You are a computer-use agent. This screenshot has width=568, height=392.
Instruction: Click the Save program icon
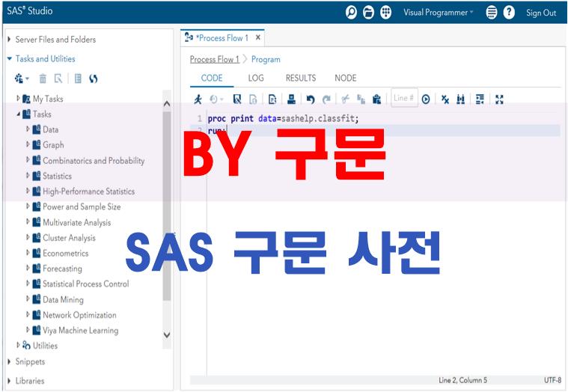click(237, 99)
